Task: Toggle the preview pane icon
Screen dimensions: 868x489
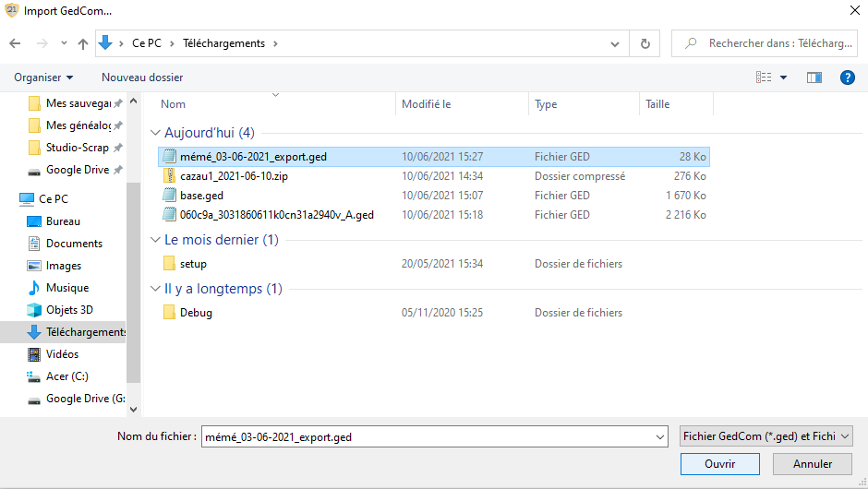Action: [x=814, y=78]
